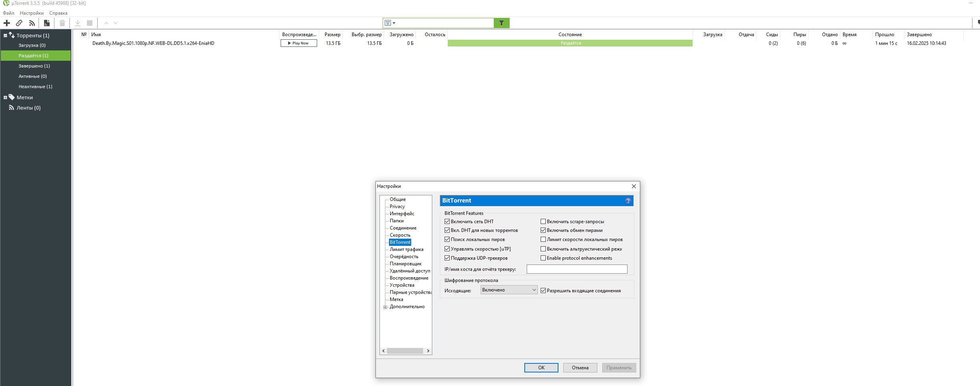Click the Start download arrow icon

click(x=78, y=23)
